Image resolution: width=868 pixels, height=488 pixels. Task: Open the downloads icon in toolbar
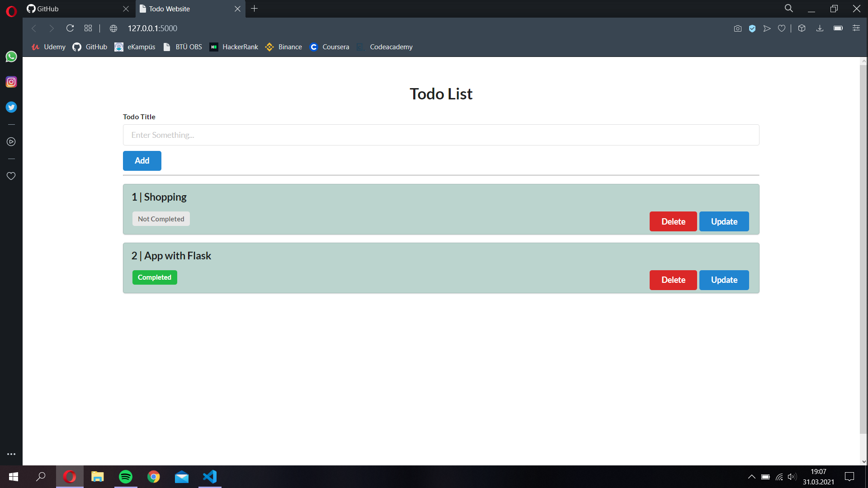[820, 28]
